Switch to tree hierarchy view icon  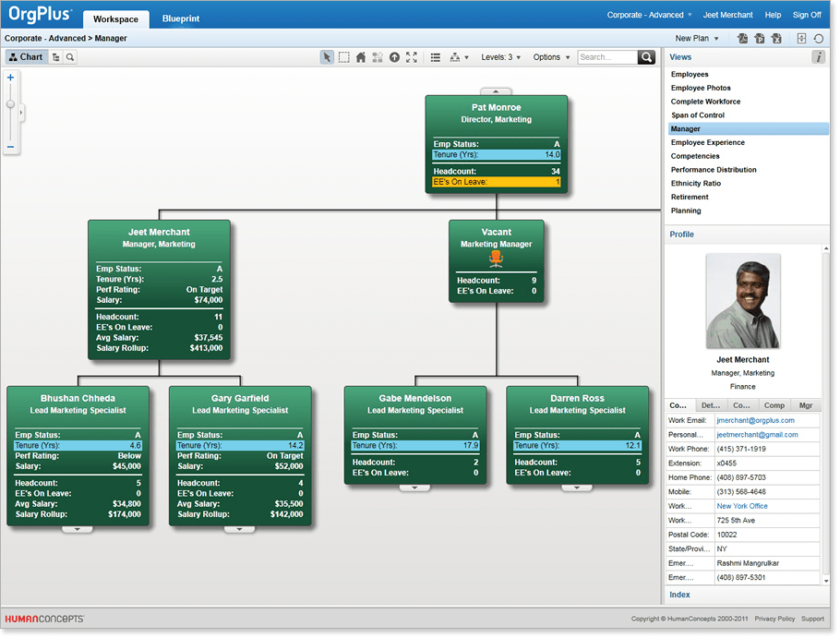(55, 56)
